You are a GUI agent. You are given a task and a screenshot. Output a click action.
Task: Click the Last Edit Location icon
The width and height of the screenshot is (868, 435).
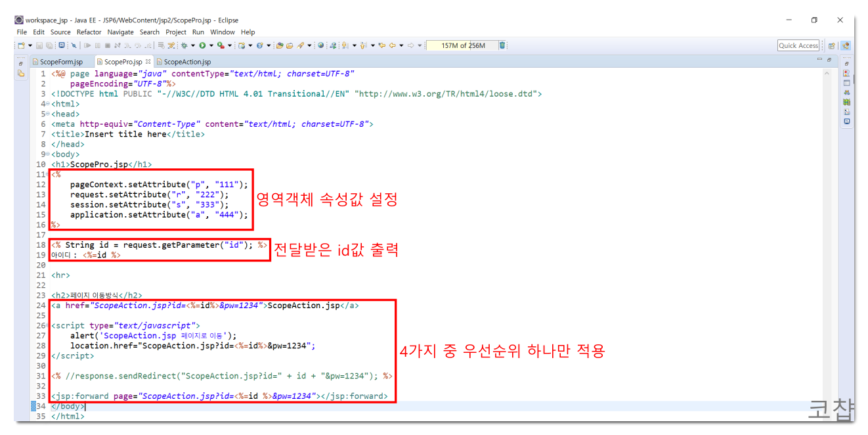click(x=382, y=46)
